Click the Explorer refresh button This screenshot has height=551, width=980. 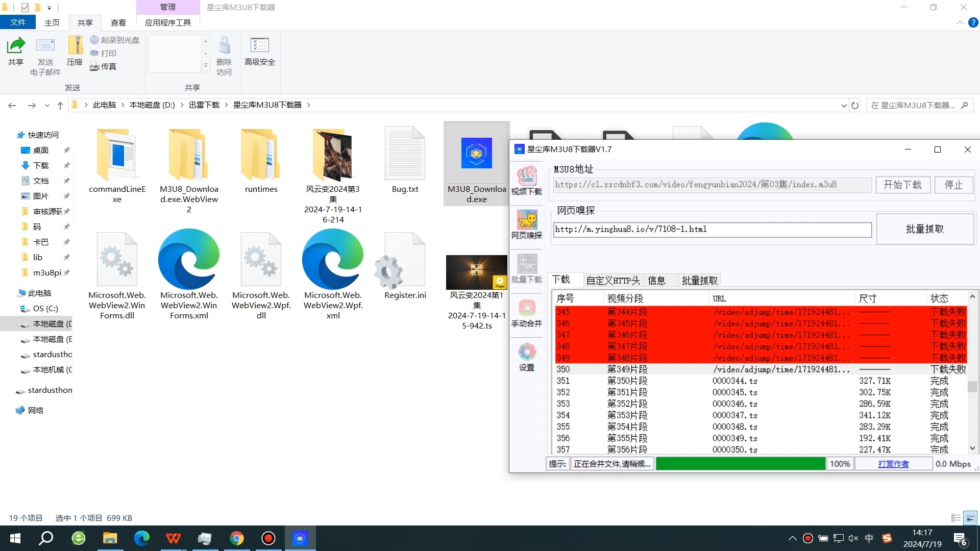point(855,106)
